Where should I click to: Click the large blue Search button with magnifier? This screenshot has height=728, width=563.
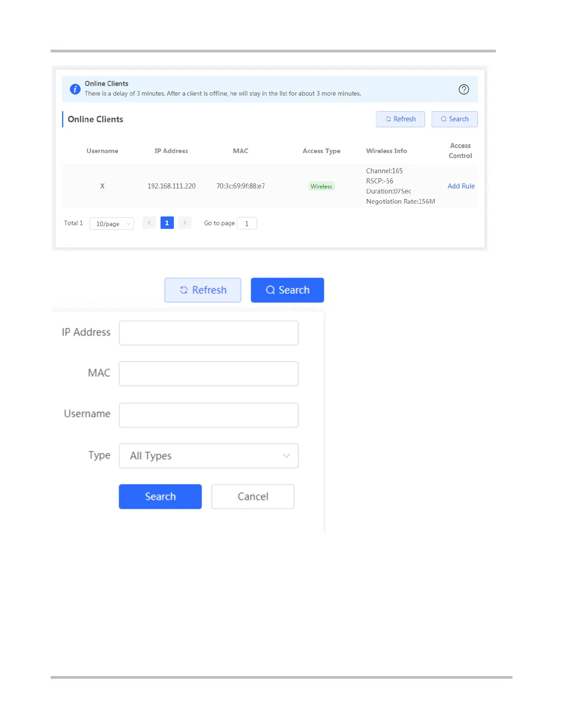click(x=287, y=290)
